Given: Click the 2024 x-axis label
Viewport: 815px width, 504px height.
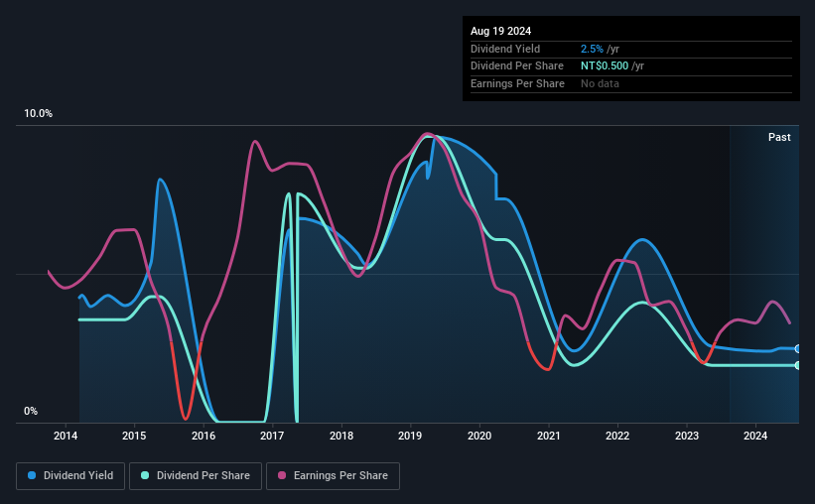Looking at the screenshot, I should pyautogui.click(x=755, y=436).
